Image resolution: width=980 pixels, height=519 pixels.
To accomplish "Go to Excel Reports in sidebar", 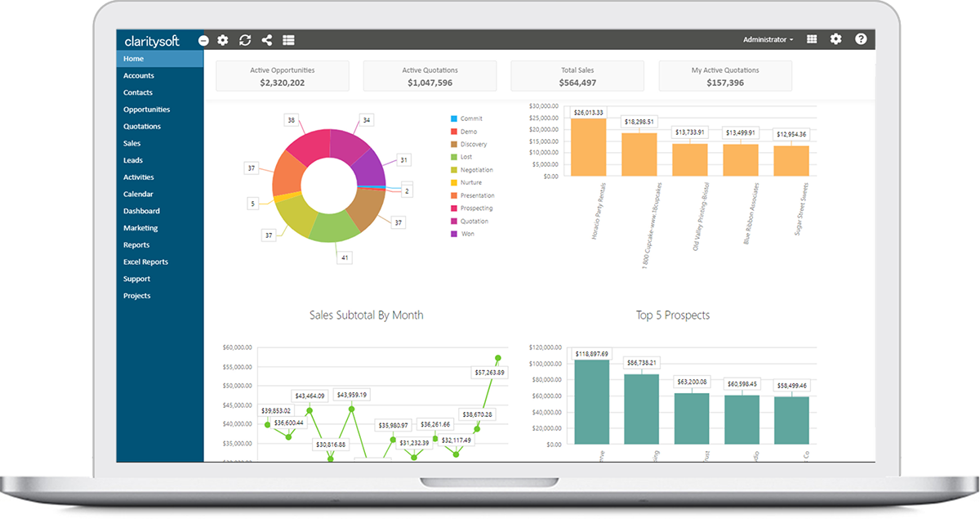I will click(145, 262).
